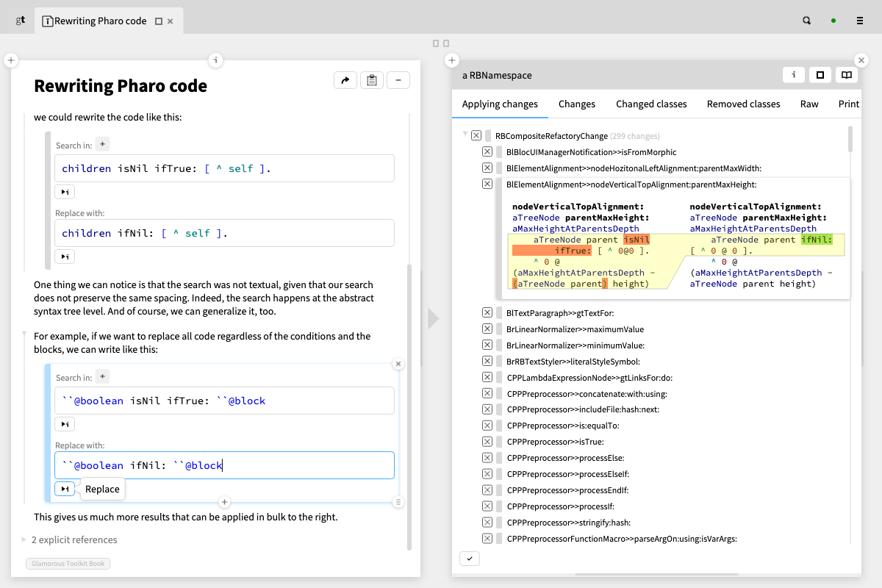
Task: Open the book icon in inspector header
Action: pyautogui.click(x=847, y=75)
